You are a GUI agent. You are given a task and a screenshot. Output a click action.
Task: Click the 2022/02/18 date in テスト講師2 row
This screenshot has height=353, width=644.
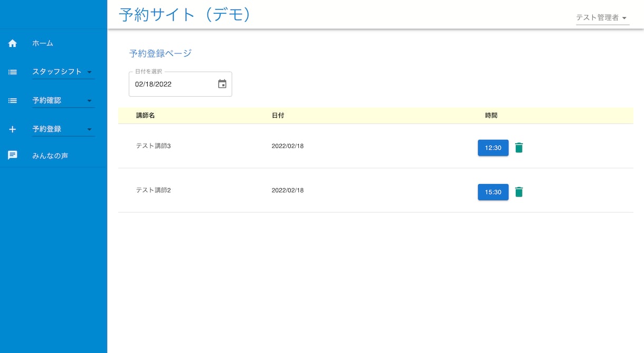point(288,190)
